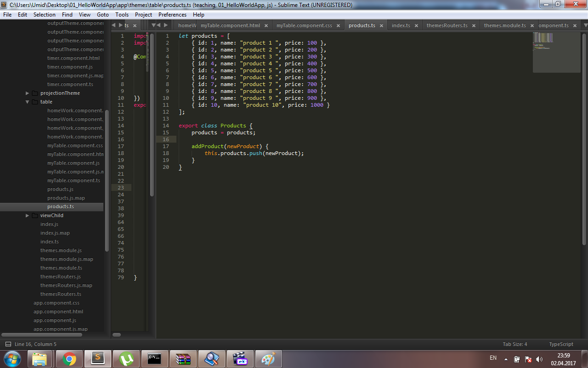Screen dimensions: 588x368
Task: Open Paint from the taskbar
Action: pos(268,359)
